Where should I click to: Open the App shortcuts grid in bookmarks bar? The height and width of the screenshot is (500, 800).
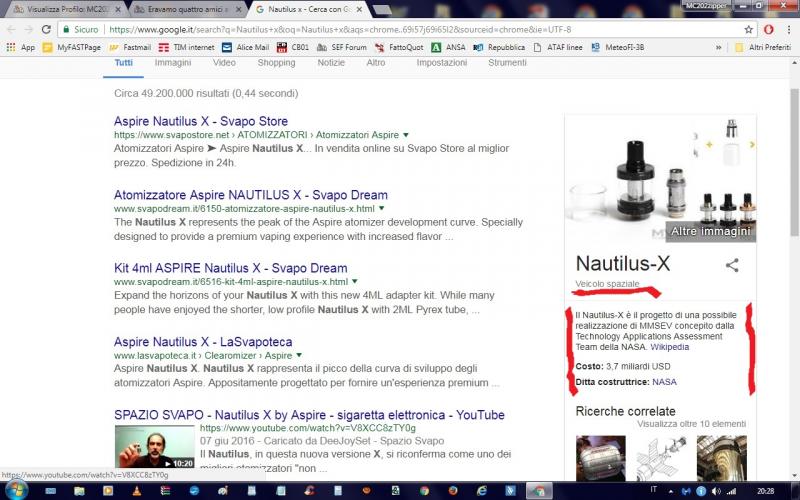point(20,47)
